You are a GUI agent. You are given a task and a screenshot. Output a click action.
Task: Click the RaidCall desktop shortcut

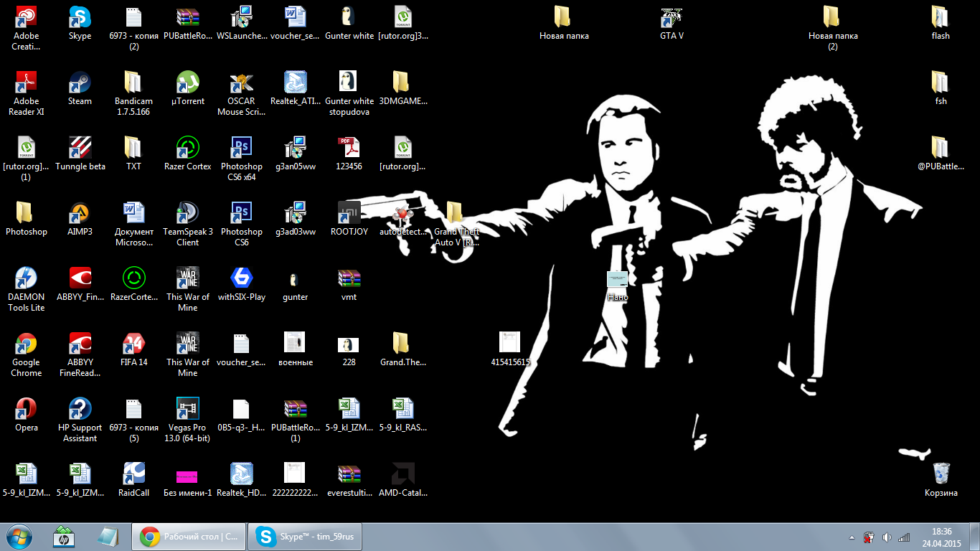(134, 481)
